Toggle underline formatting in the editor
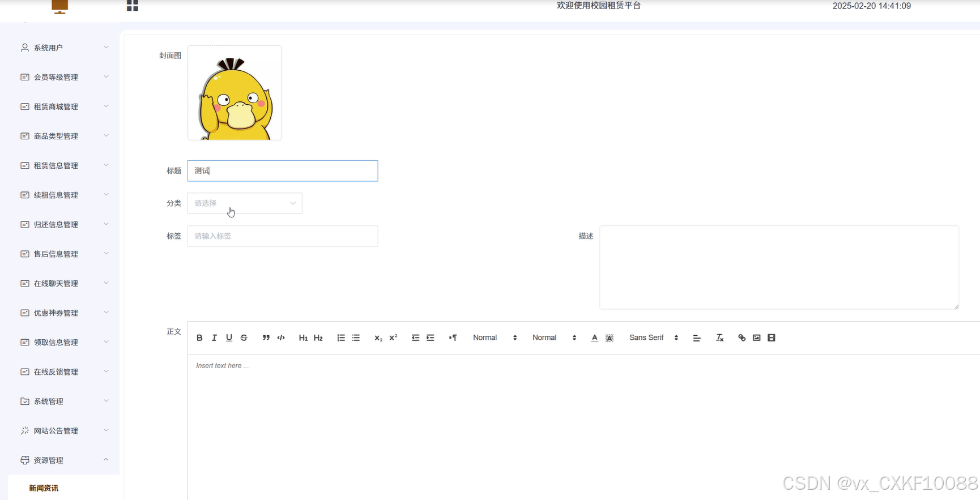The width and height of the screenshot is (980, 500). (229, 337)
